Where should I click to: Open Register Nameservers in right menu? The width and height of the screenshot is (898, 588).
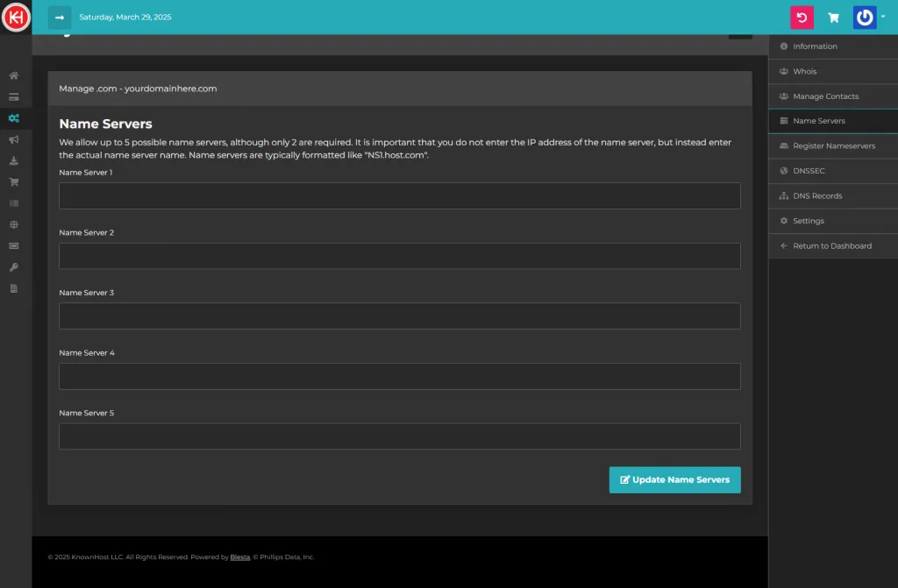point(833,146)
